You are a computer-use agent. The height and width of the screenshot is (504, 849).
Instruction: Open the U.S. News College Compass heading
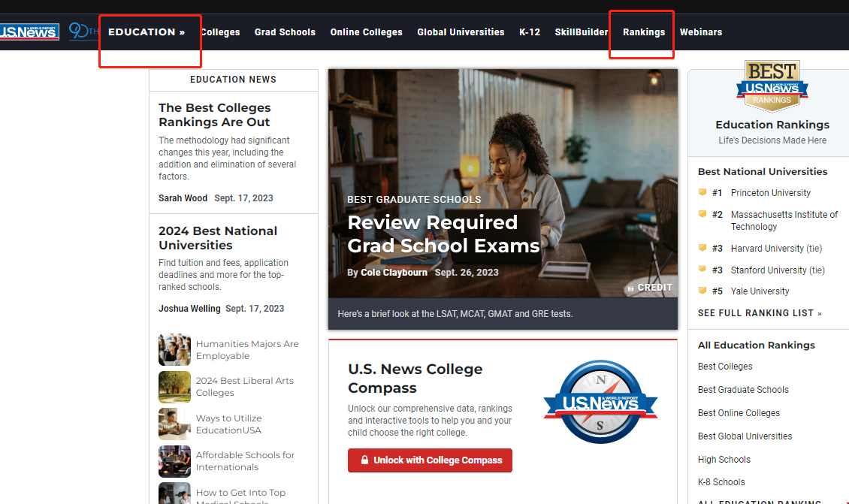[x=415, y=379]
